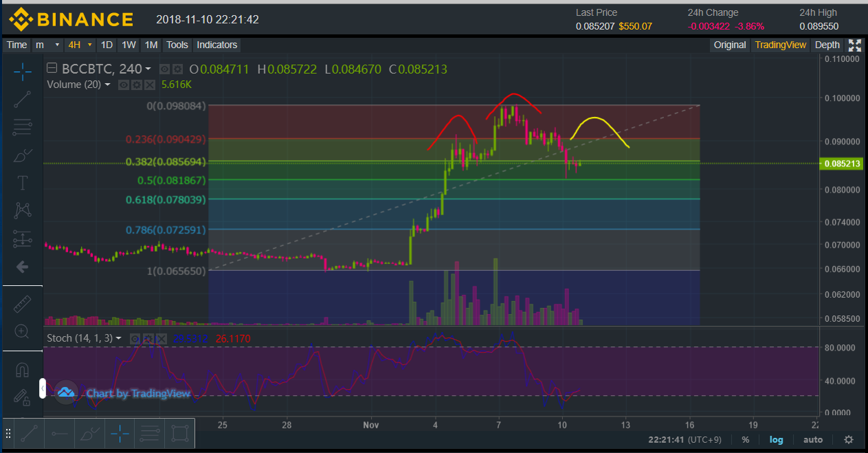
Task: Open chart settings gear at bottom right
Action: click(849, 439)
